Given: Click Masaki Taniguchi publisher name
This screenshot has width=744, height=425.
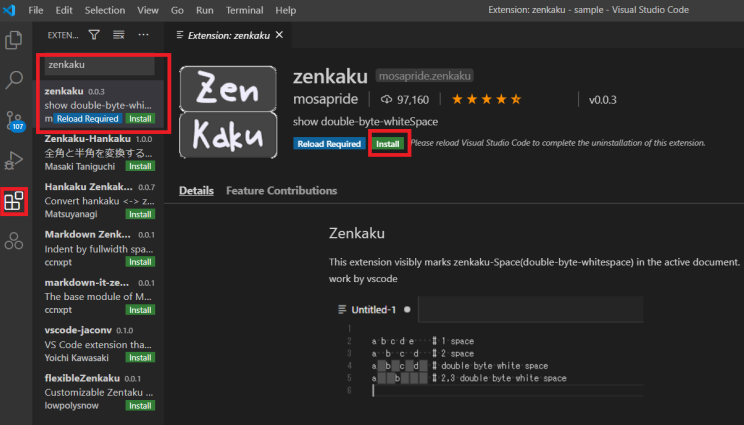Looking at the screenshot, I should 80,166.
